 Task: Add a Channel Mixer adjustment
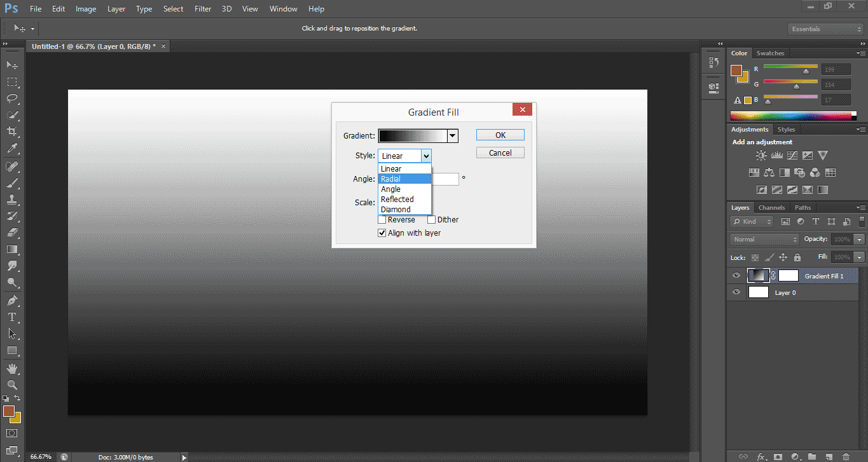pos(815,172)
